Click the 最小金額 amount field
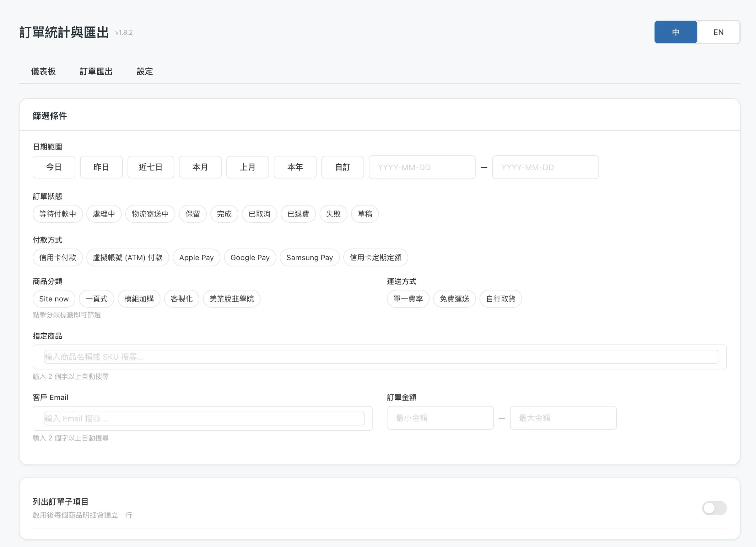This screenshot has width=756, height=547. tap(440, 418)
